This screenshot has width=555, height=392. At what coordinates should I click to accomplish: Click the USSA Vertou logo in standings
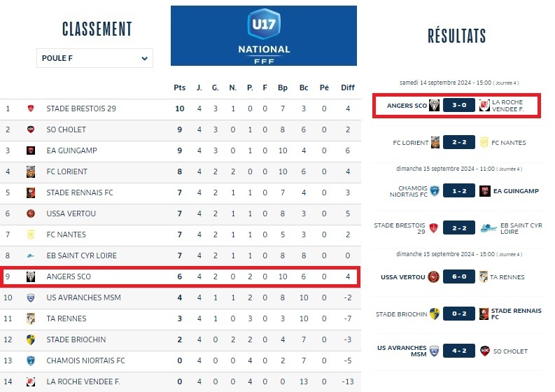31,213
